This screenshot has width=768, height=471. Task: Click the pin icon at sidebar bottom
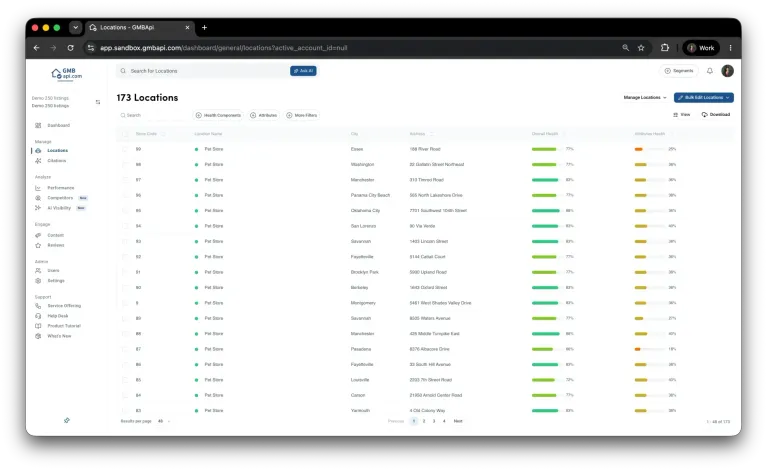67,420
